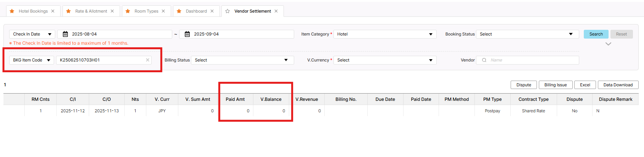644x157 pixels.
Task: Open the start date calendar icon
Action: (x=65, y=34)
